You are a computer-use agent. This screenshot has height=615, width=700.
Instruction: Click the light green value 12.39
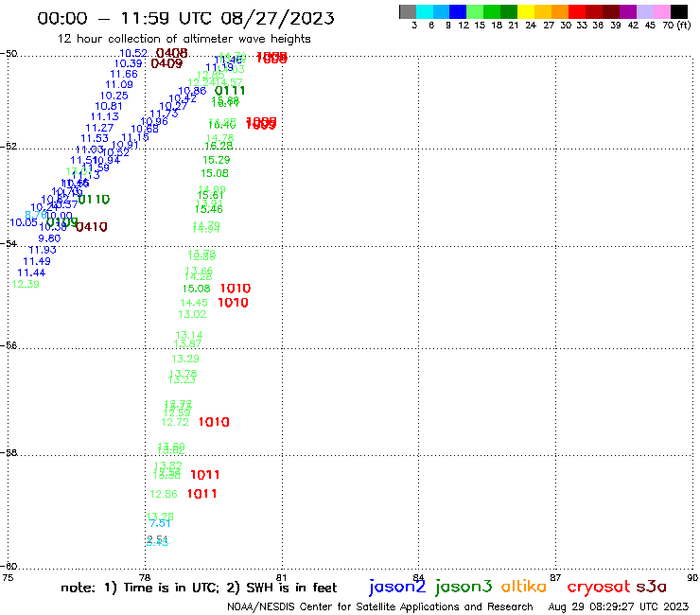click(x=26, y=284)
